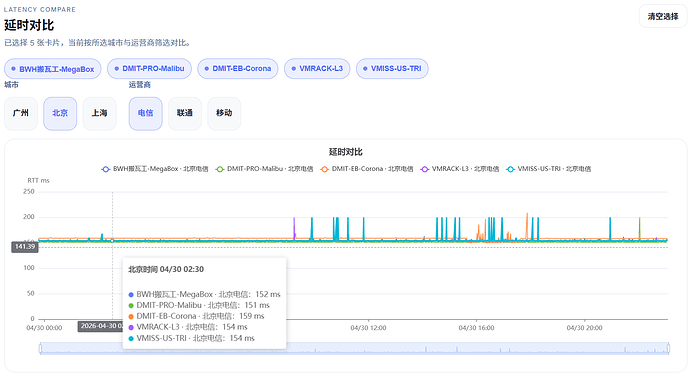Select the 广州 city filter
Viewport: 690px width, 374px height.
(21, 114)
